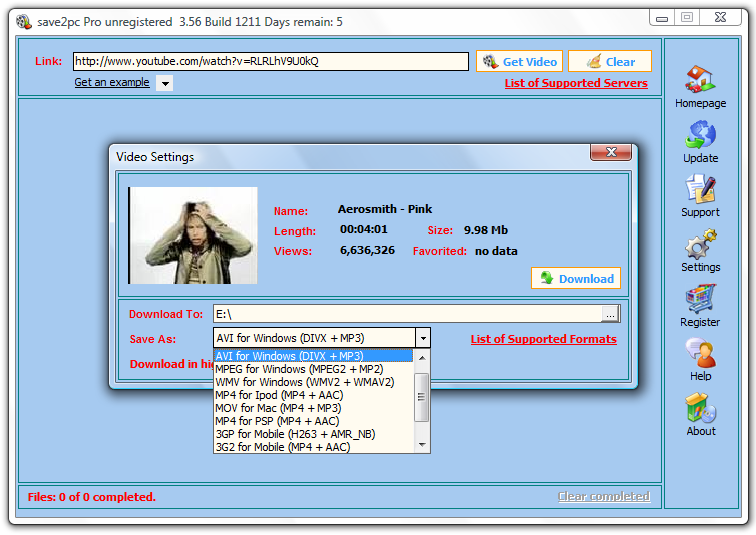The height and width of the screenshot is (535, 756).
Task: Click the browse folder ellipsis button
Action: [610, 315]
